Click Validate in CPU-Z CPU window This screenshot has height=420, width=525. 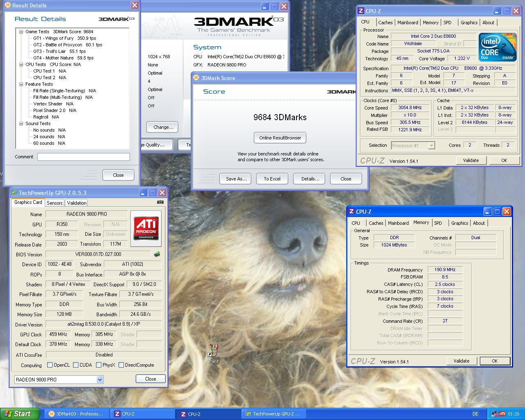point(471,160)
